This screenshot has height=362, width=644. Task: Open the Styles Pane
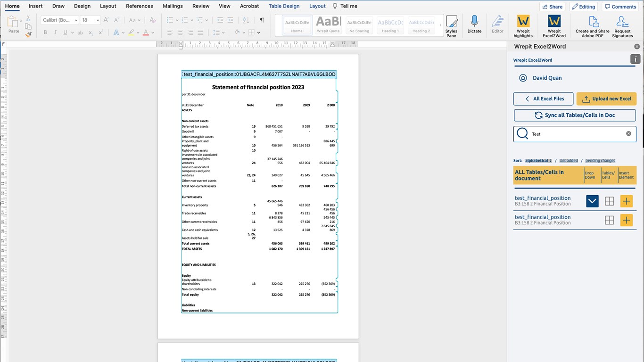pos(451,26)
